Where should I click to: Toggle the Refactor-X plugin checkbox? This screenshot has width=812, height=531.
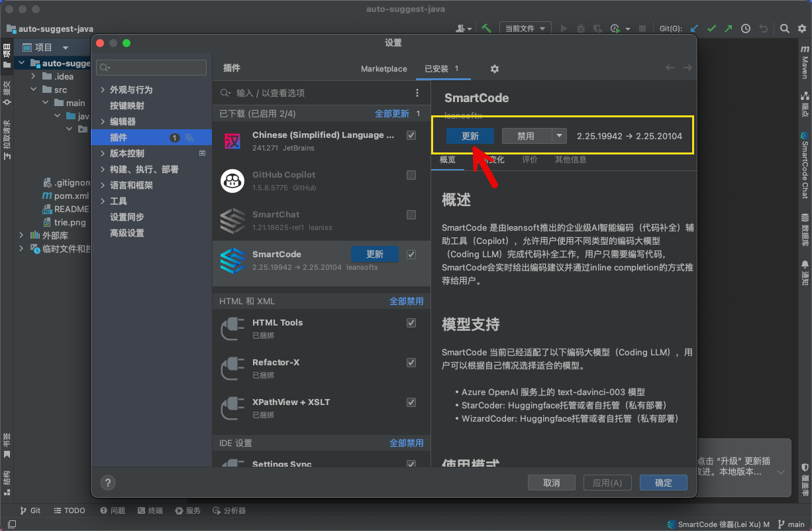click(x=411, y=363)
